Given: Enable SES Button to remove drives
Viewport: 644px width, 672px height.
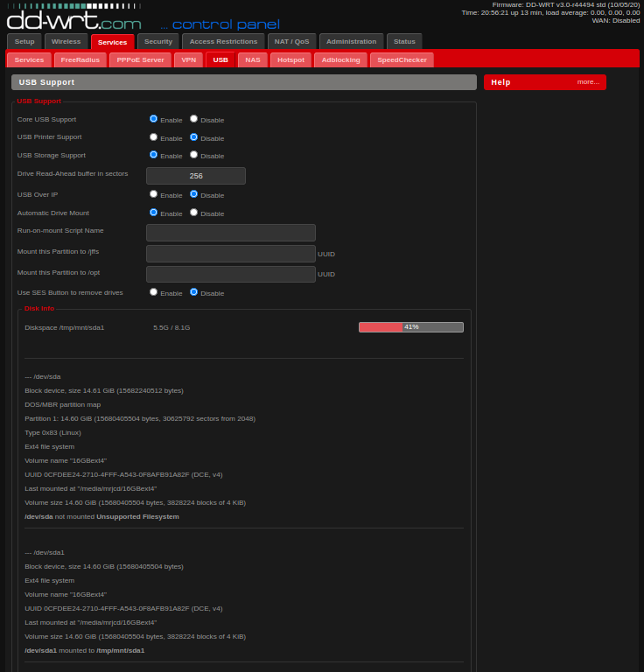Looking at the screenshot, I should click(154, 292).
